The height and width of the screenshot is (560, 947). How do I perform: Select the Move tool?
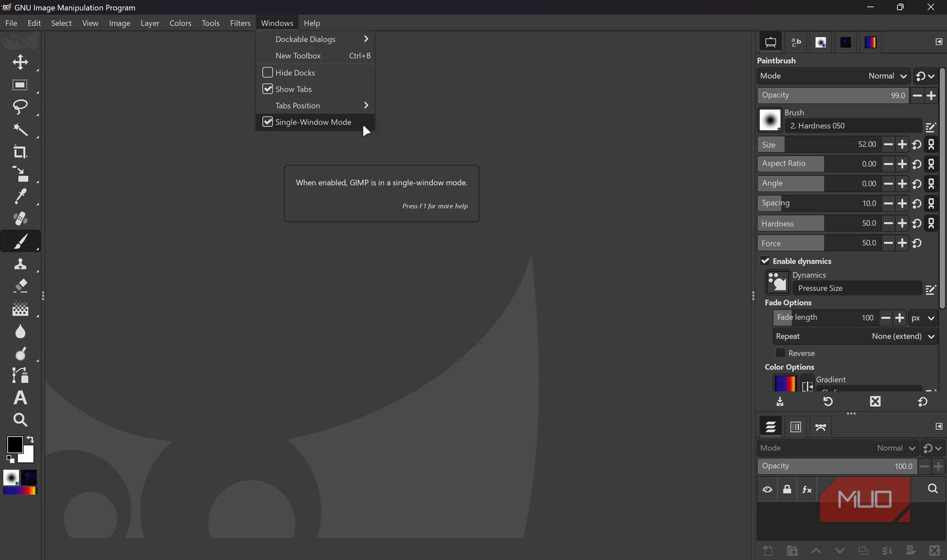pos(20,62)
